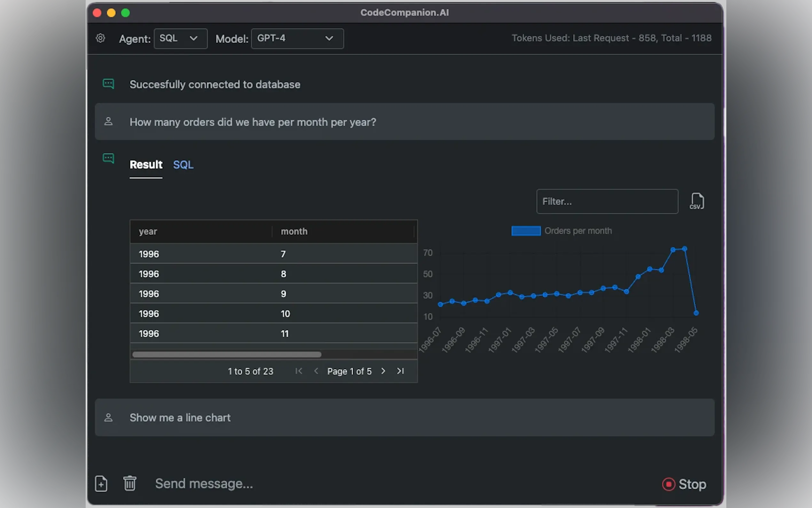Select the 1996 month 9 table row
812x508 pixels.
click(273, 294)
